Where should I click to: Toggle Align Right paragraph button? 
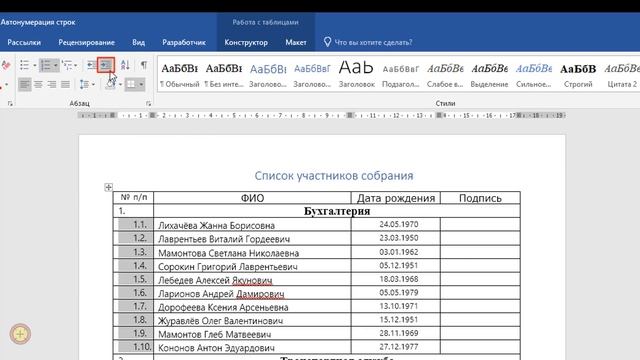click(52, 84)
